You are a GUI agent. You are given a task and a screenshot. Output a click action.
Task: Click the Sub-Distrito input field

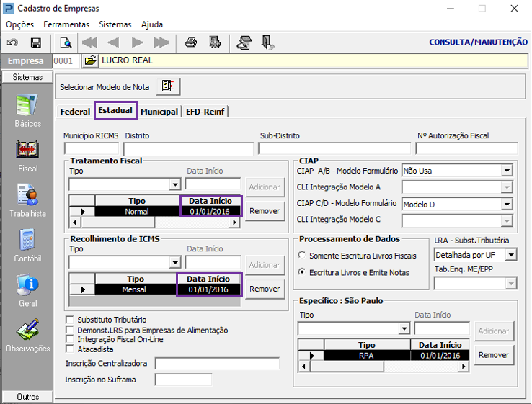[334, 149]
